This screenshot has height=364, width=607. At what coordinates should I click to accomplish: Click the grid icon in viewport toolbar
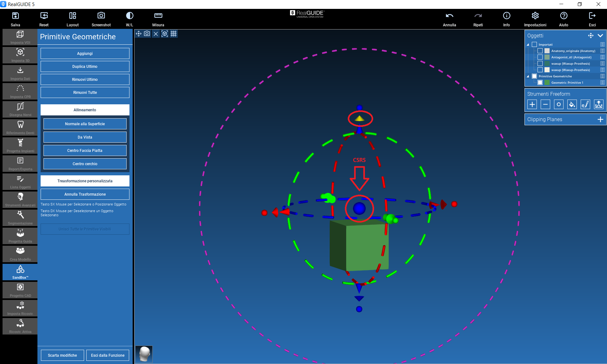(174, 34)
